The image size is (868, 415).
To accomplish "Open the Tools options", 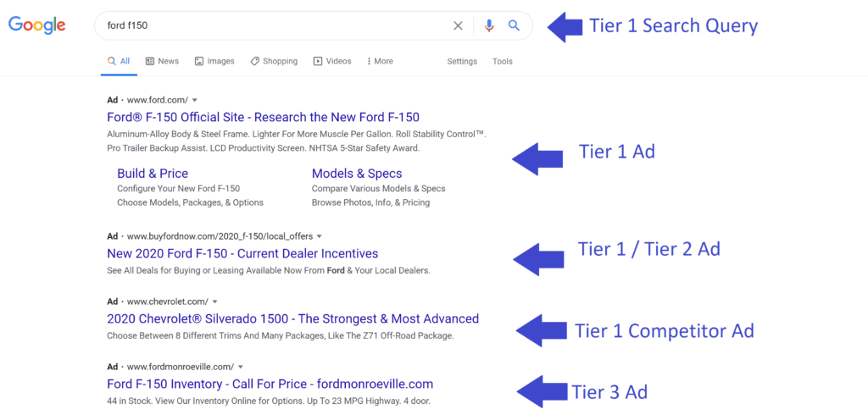I will tap(503, 61).
